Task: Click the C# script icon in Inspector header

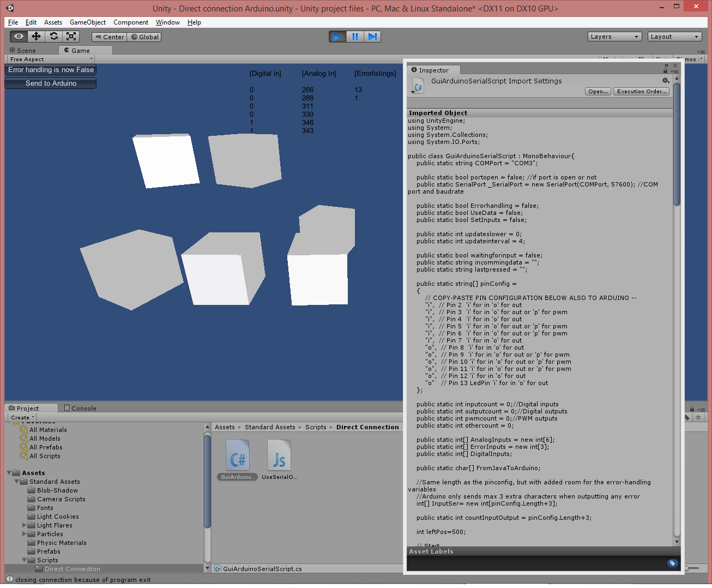Action: [x=418, y=87]
